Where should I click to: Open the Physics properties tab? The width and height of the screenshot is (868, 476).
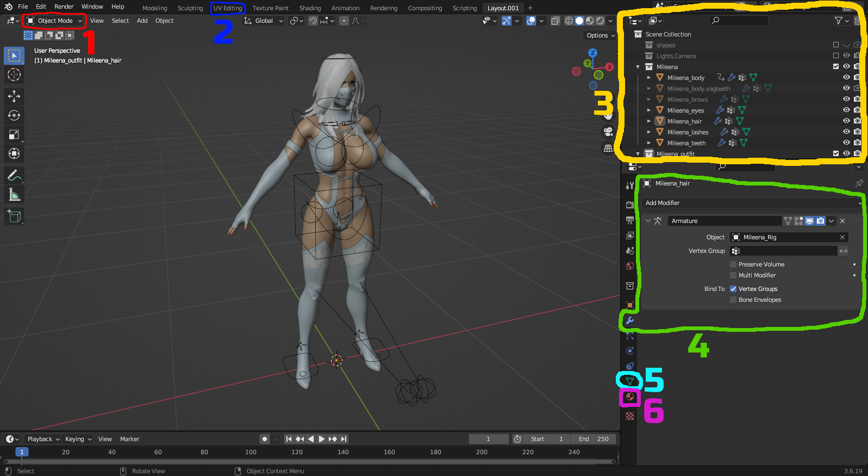pos(630,351)
